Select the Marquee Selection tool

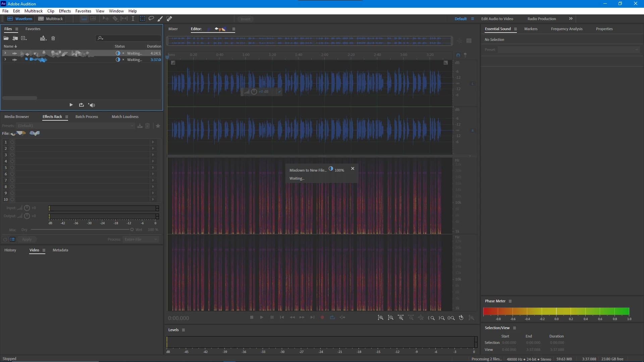coord(143,19)
